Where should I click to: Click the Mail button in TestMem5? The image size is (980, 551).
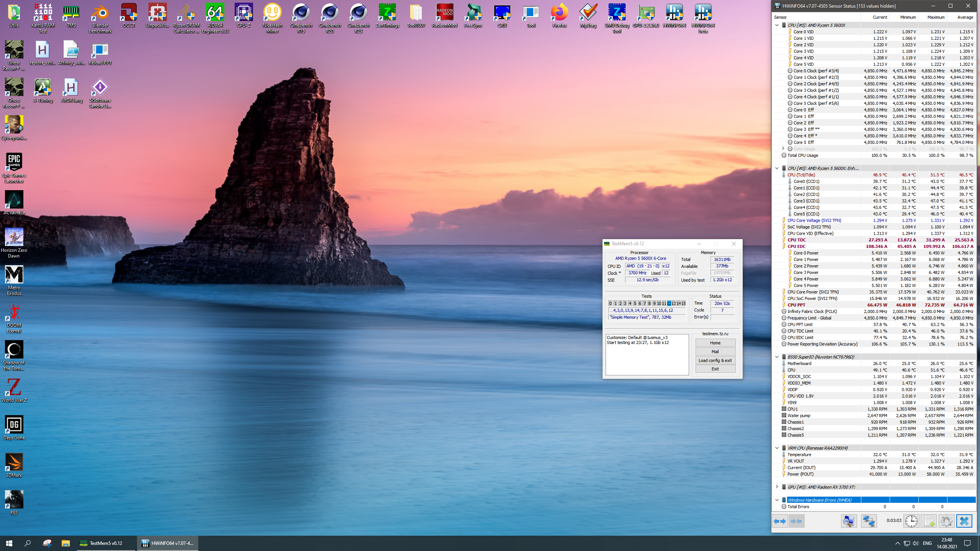[715, 352]
